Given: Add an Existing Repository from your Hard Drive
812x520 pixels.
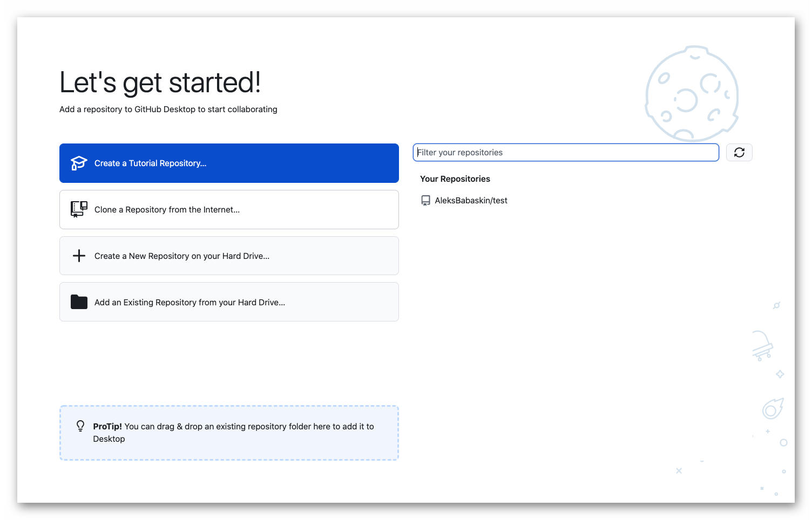Looking at the screenshot, I should [229, 302].
